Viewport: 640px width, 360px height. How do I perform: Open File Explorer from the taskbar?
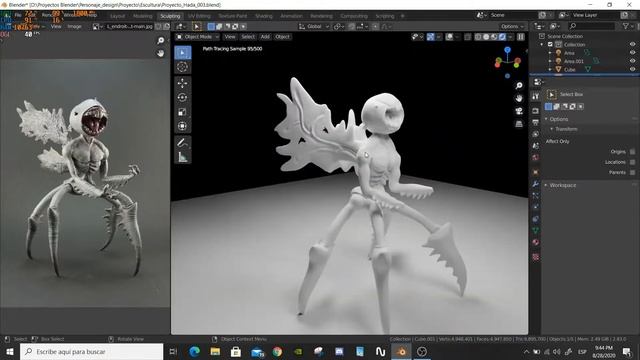click(215, 351)
